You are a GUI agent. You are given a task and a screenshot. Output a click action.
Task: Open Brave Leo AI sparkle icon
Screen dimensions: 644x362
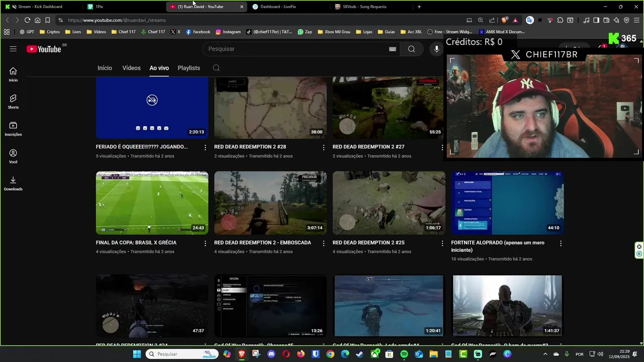click(x=616, y=20)
